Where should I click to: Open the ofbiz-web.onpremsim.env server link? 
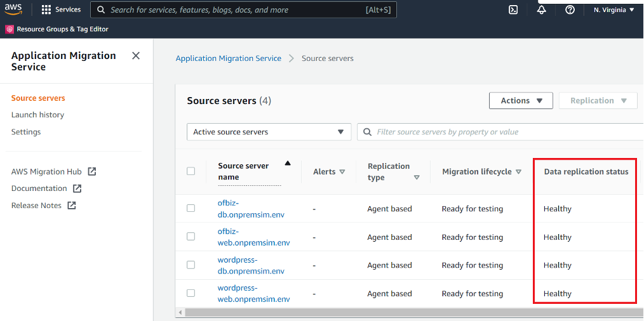click(x=253, y=237)
